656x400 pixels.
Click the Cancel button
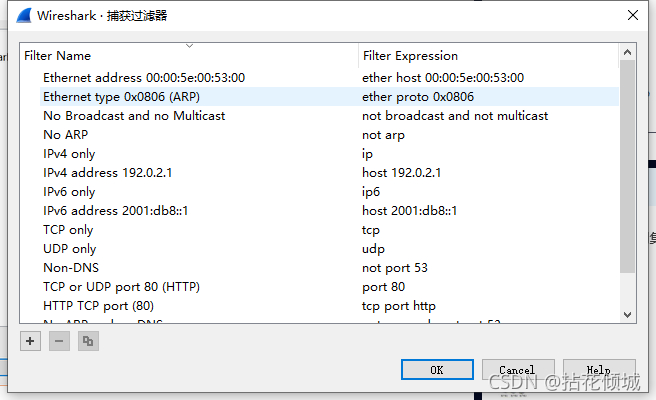pyautogui.click(x=518, y=369)
